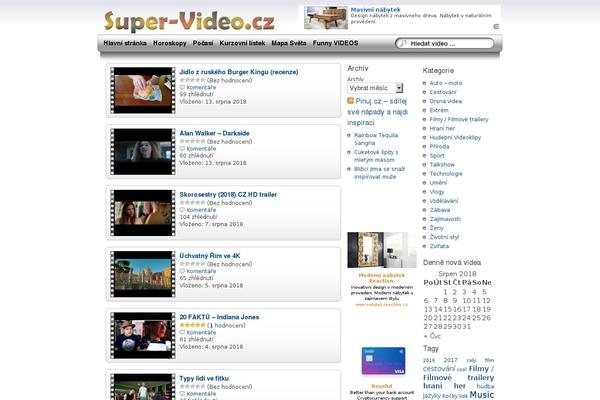The image size is (600, 400).
Task: Select Sport category
Action: click(x=437, y=156)
